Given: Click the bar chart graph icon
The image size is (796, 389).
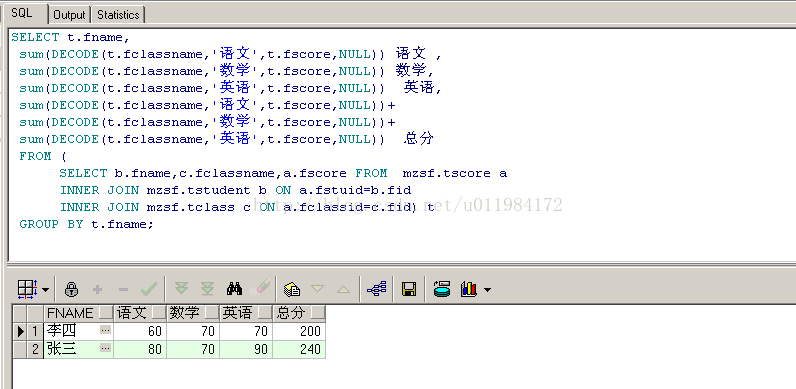Looking at the screenshot, I should click(x=469, y=289).
